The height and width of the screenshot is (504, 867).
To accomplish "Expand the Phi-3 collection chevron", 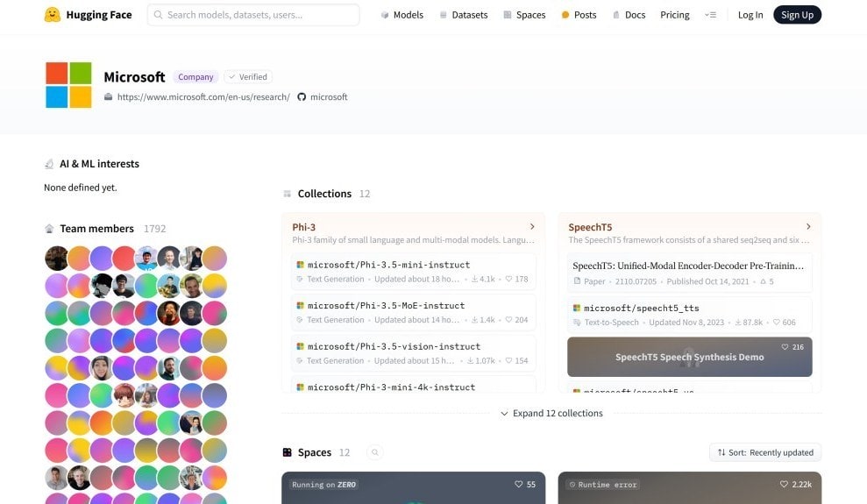I will tap(532, 226).
